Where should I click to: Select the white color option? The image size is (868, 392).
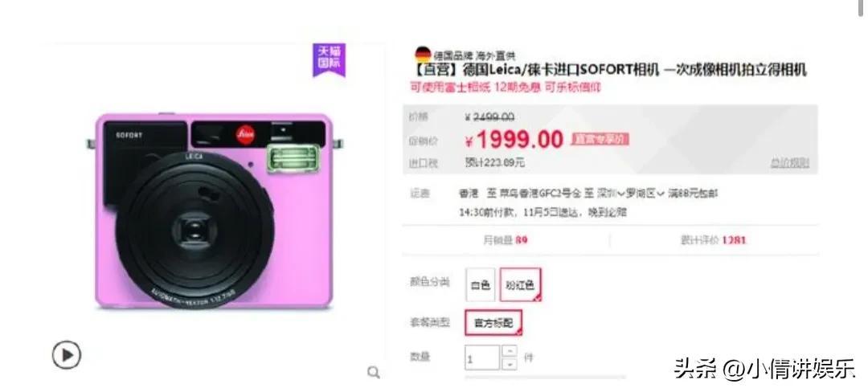(x=480, y=284)
